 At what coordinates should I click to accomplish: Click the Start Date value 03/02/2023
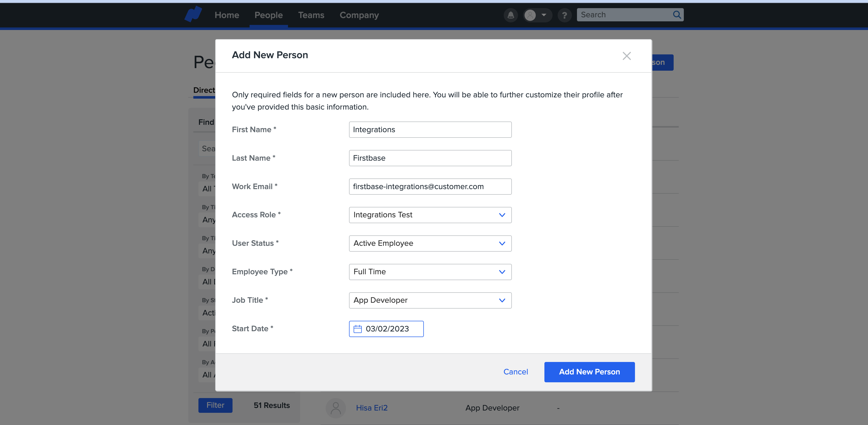tap(387, 329)
